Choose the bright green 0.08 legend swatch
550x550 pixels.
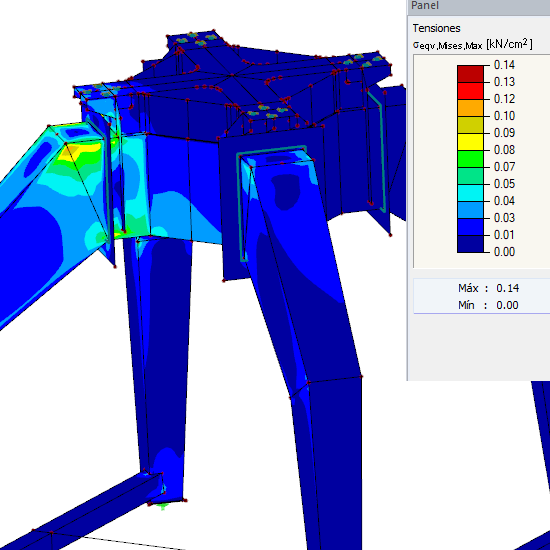point(470,159)
